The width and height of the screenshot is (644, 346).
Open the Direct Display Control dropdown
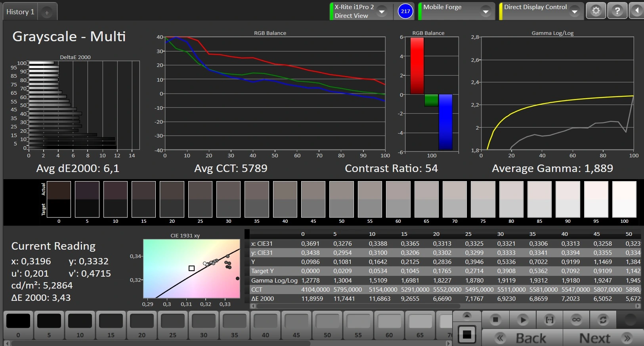575,11
